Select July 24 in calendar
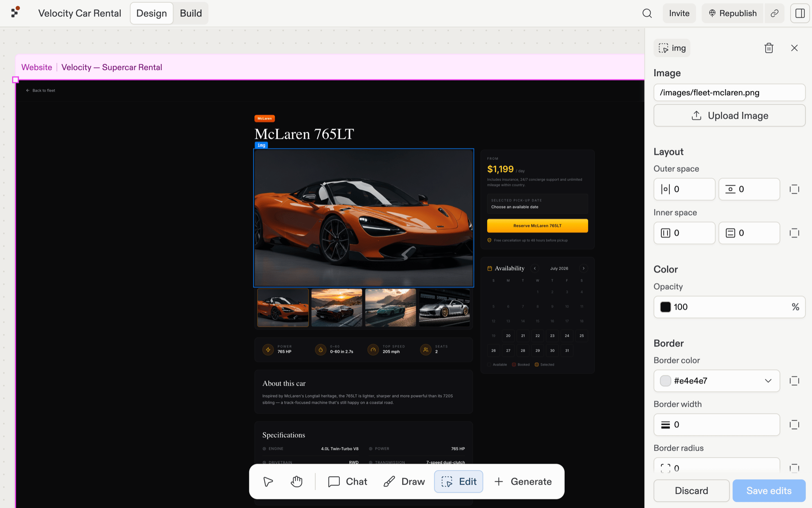Viewport: 812px width, 508px height. coord(567,336)
